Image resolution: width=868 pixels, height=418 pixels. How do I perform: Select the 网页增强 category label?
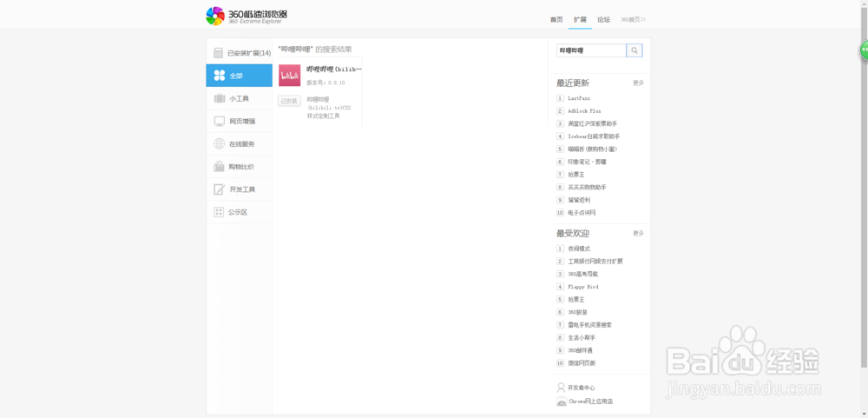tap(242, 122)
